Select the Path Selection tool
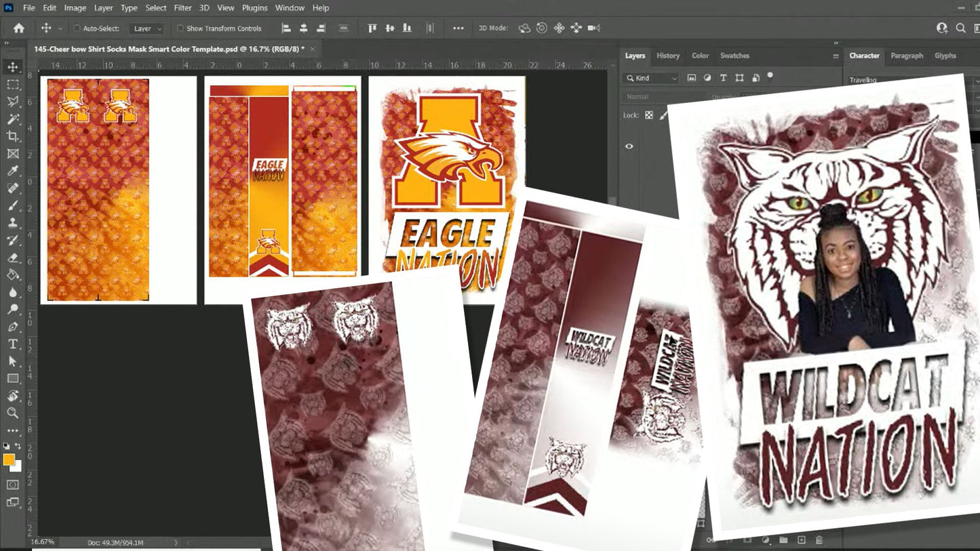This screenshot has height=551, width=980. point(13,361)
